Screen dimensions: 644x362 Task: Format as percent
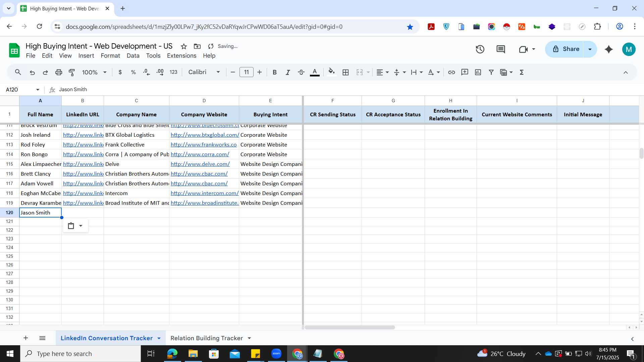click(133, 72)
